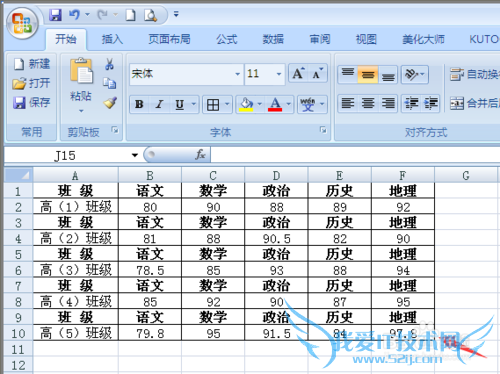Increase the font size
Viewport: 500px width, 374px height.
coord(298,73)
